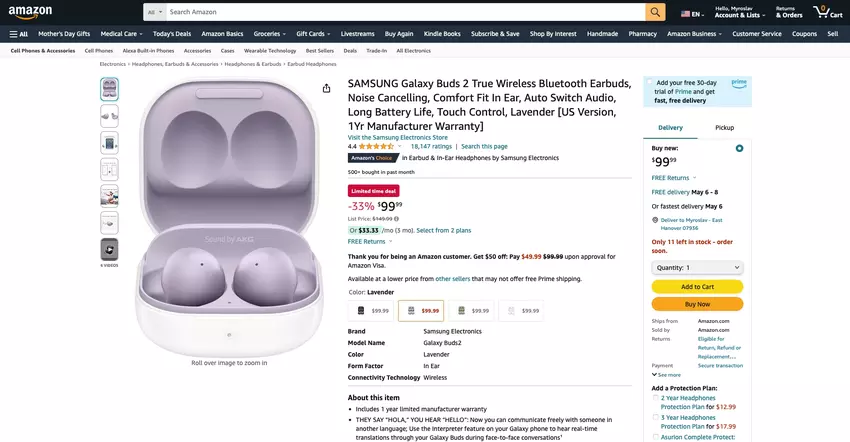Check the 2 Year Headphones Protection Plan

click(656, 397)
